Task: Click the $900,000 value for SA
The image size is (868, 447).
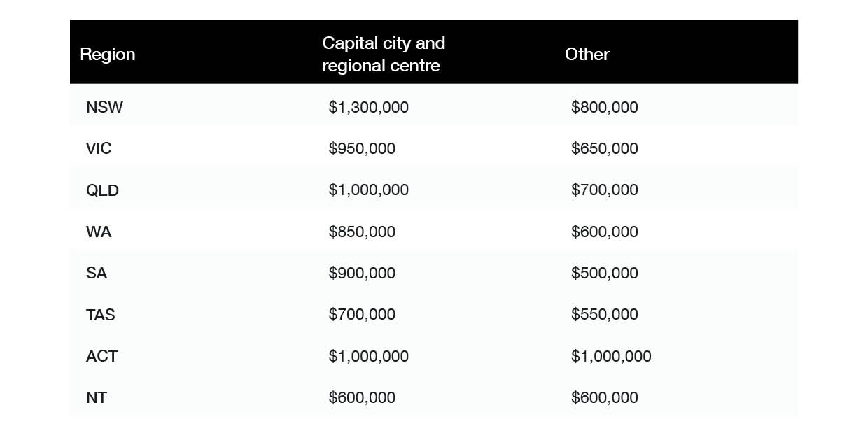Action: (362, 273)
